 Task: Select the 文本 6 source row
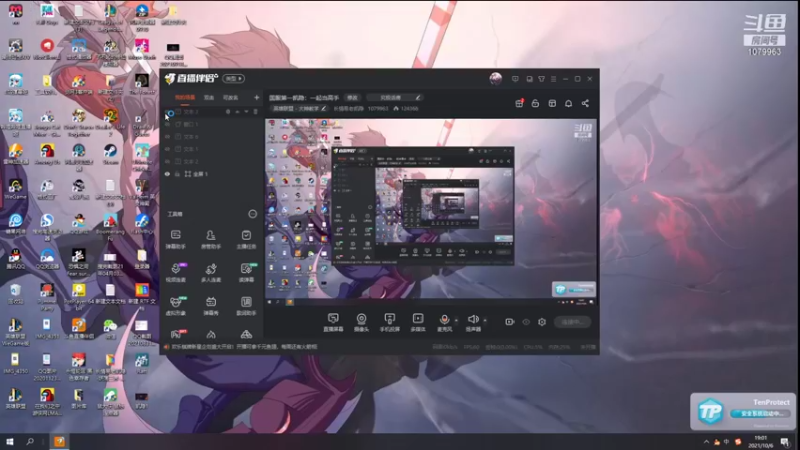[212, 137]
